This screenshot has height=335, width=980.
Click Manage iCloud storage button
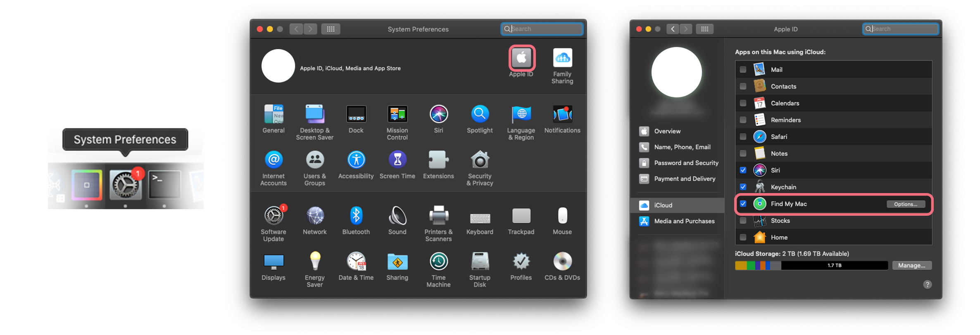coord(912,265)
